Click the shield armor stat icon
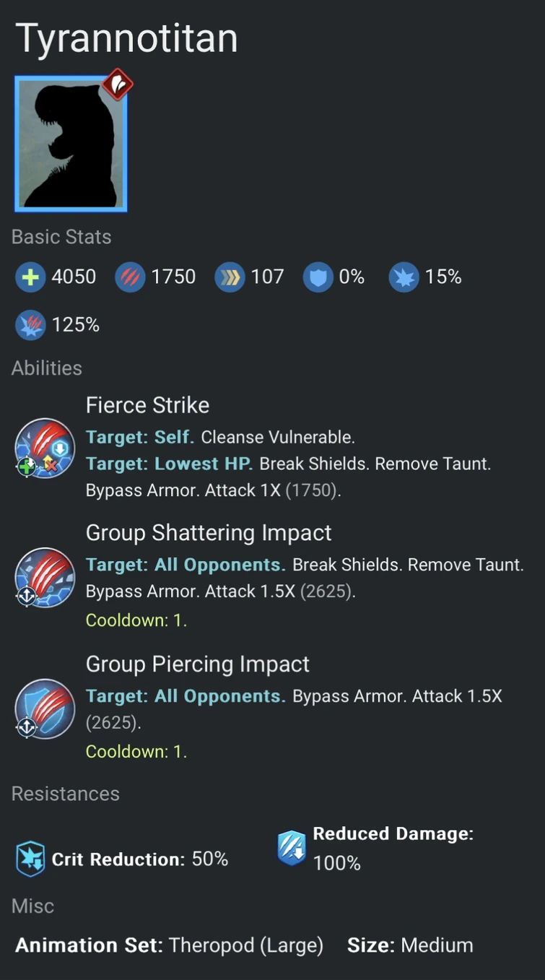The height and width of the screenshot is (980, 545). tap(318, 277)
